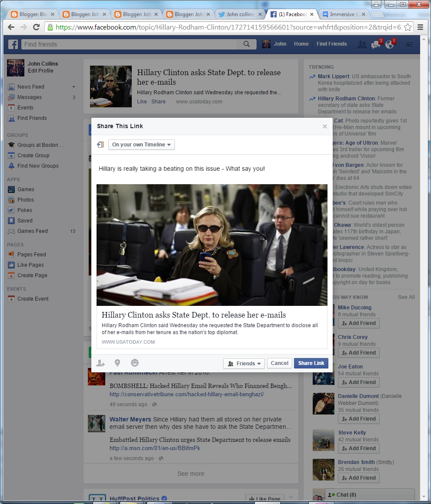This screenshot has height=504, width=431.
Task: Click Create Page icon in sidebar
Action: click(x=11, y=275)
